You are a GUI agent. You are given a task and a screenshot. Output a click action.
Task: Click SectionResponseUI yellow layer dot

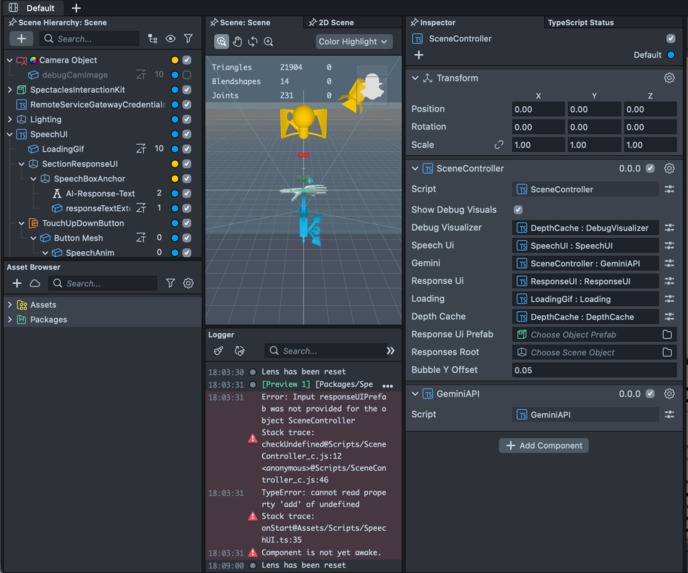click(x=175, y=164)
